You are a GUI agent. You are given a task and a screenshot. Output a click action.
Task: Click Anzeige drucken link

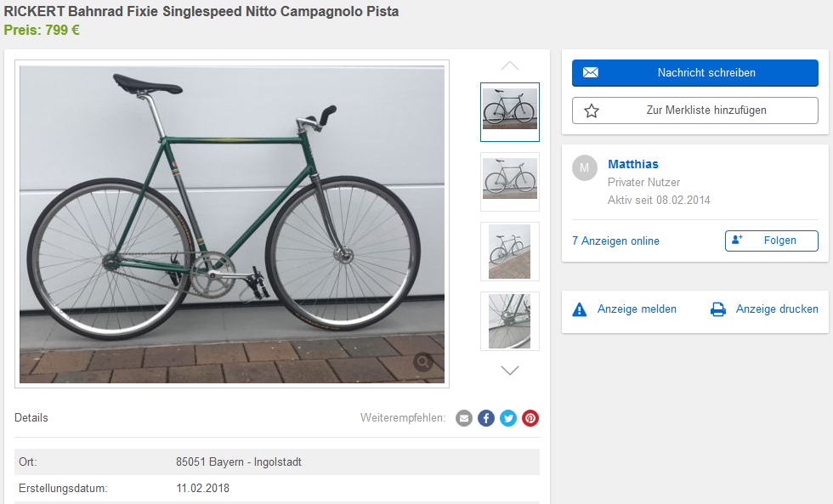[x=777, y=309]
